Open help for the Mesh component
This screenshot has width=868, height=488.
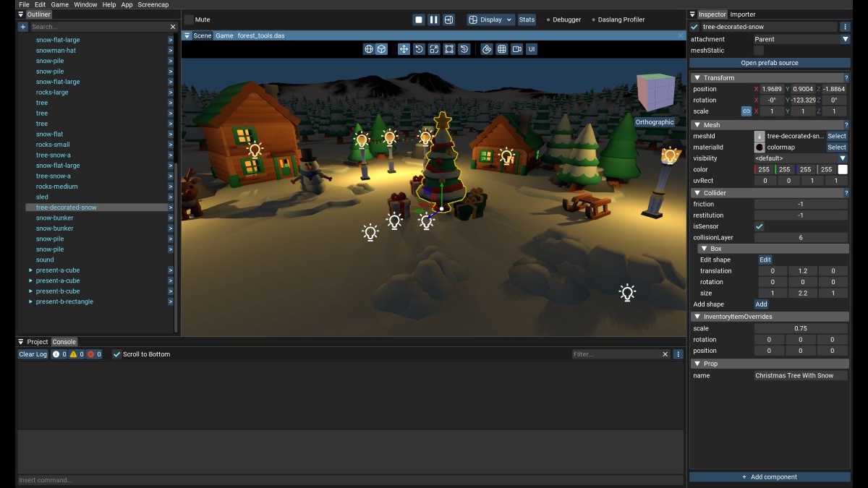click(x=846, y=125)
